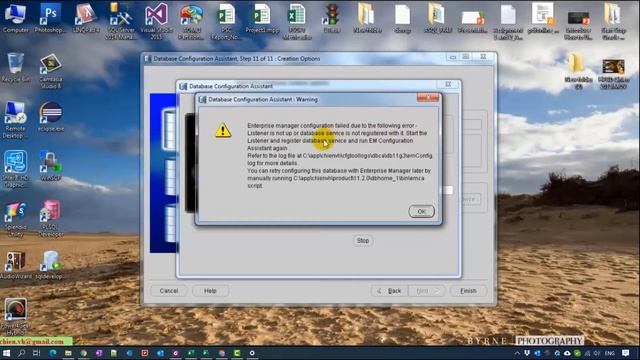640x360 pixels.
Task: Select the SQL Server Management desktop shortcut
Action: point(120,21)
